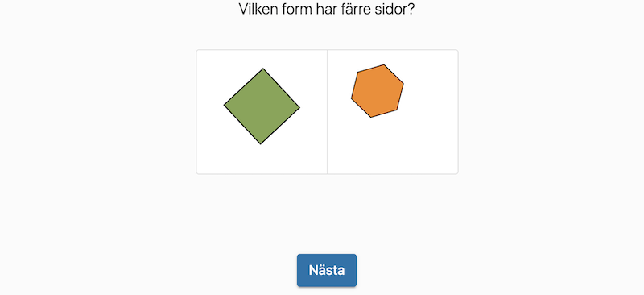The image size is (644, 295).
Task: Click the bottom vertex of the orange hexagon
Action: (x=371, y=117)
